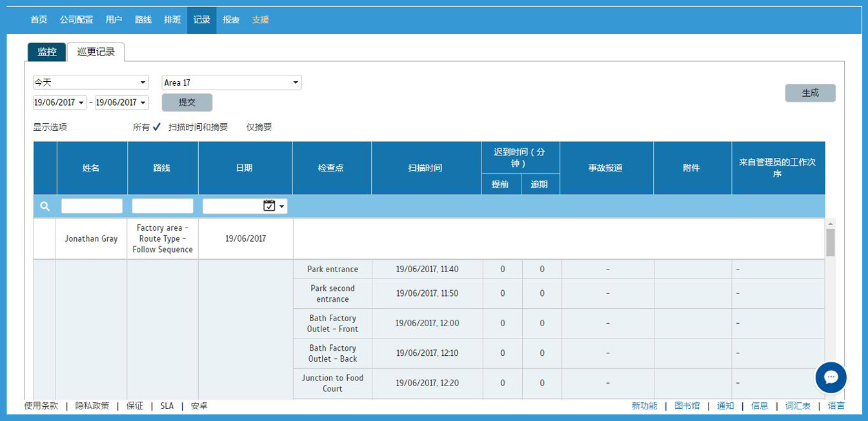Expand the start date 19/06/2017 picker
868x421 pixels.
pyautogui.click(x=60, y=103)
